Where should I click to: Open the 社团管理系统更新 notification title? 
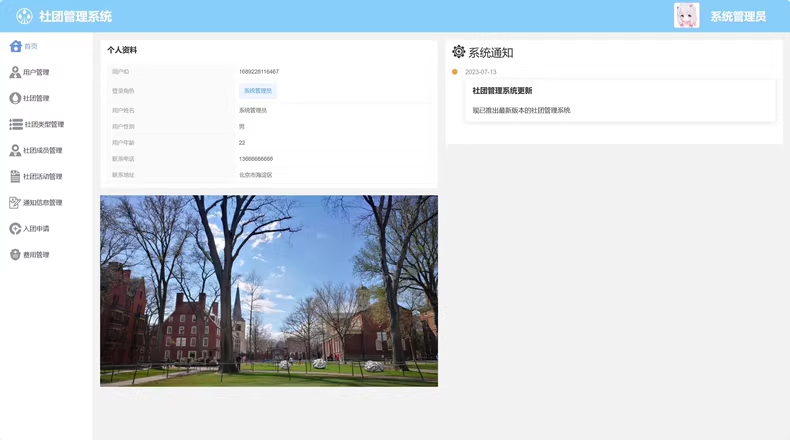coord(502,91)
